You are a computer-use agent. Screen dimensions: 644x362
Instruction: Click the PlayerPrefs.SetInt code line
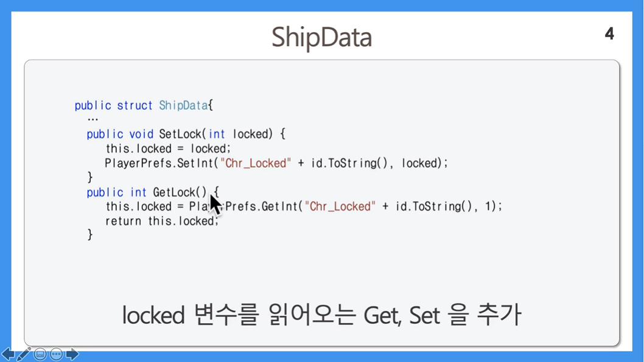[x=276, y=163]
